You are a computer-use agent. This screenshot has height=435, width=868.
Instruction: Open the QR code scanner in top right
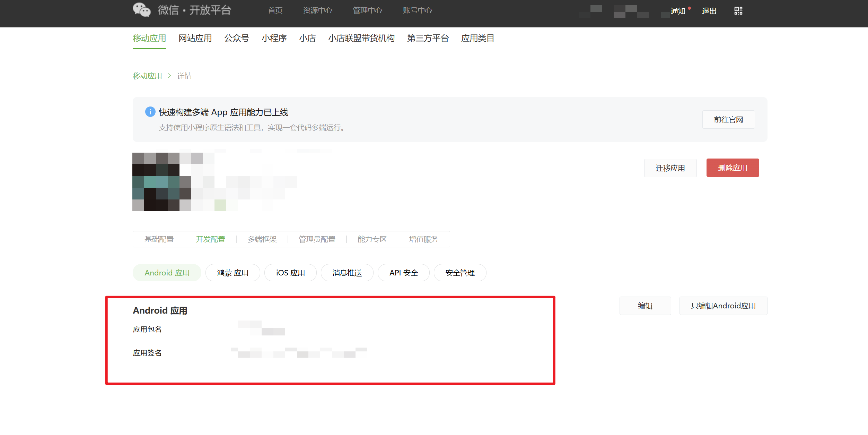738,11
